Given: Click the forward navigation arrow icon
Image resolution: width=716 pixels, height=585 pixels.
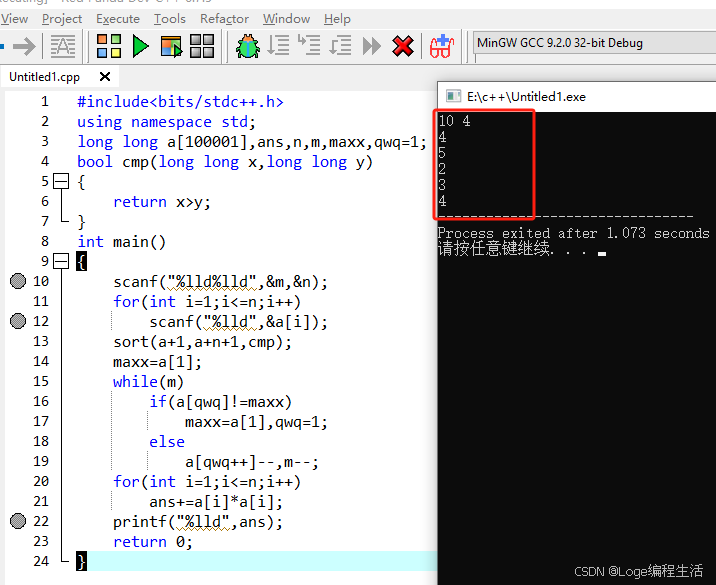Looking at the screenshot, I should [24, 46].
